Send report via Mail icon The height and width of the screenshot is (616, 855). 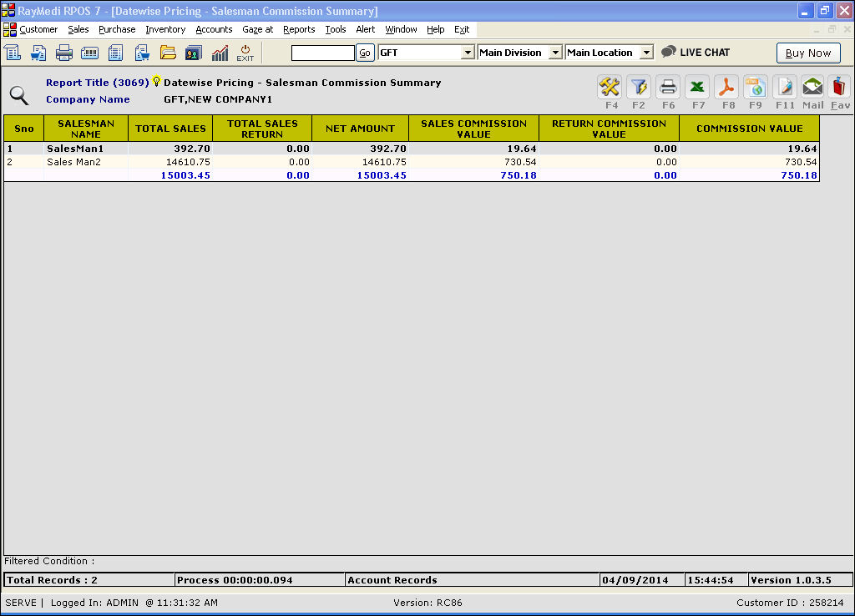tap(812, 87)
